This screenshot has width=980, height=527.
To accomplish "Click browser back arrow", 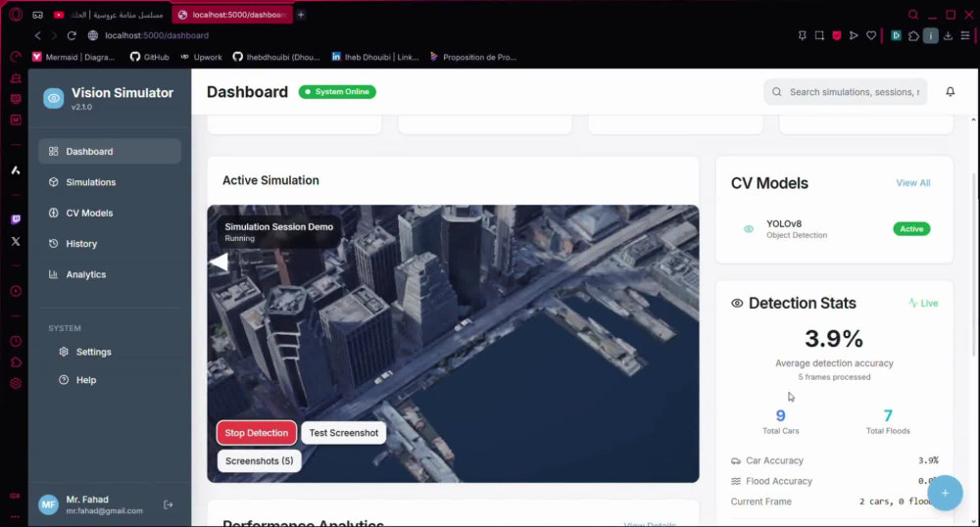I will pyautogui.click(x=38, y=35).
